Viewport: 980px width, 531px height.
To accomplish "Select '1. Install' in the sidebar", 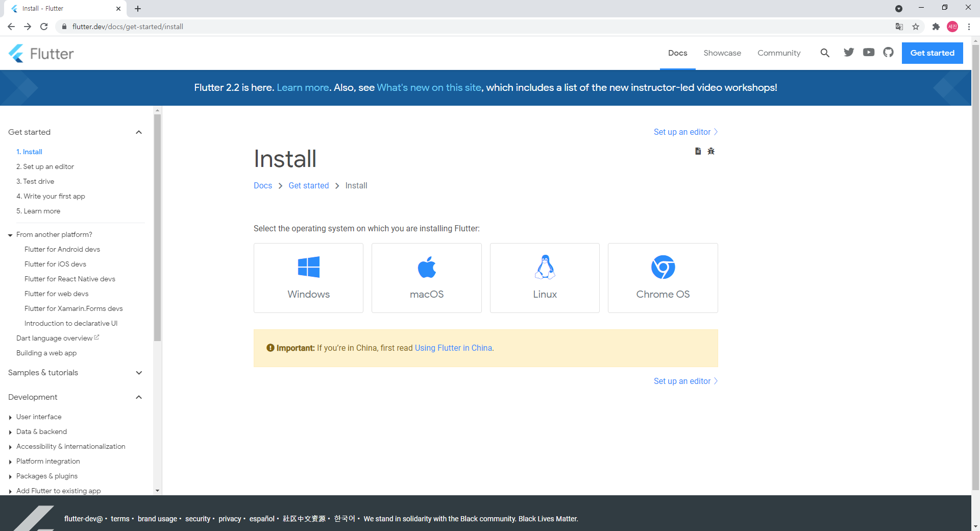I will click(29, 152).
